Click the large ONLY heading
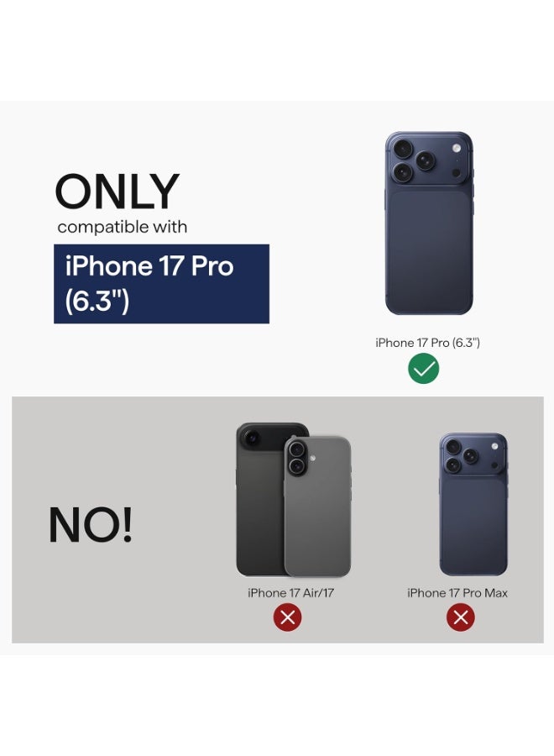Viewport: 554px width, 756px height. pos(118,192)
